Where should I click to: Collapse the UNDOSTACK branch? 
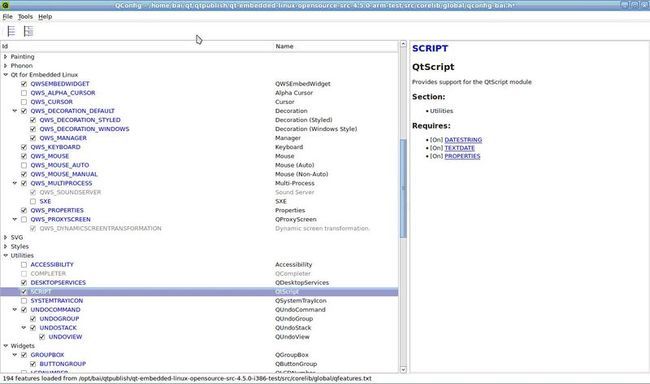pyautogui.click(x=24, y=328)
